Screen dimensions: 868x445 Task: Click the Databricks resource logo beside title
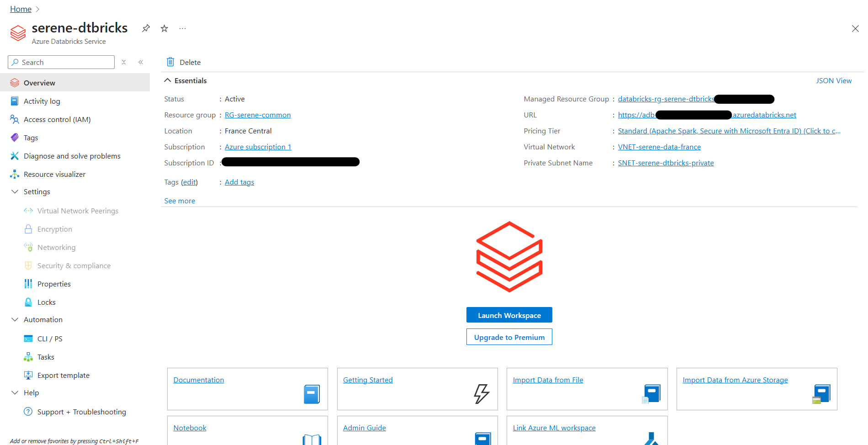18,33
